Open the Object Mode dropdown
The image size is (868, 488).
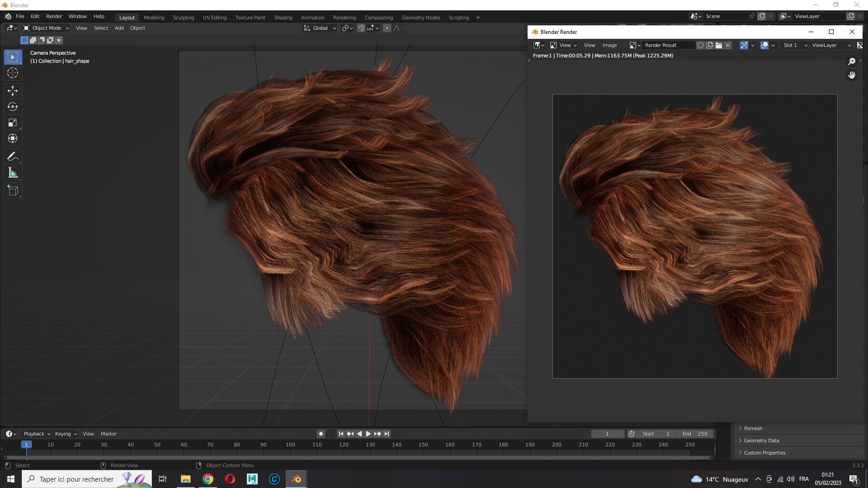tap(46, 28)
